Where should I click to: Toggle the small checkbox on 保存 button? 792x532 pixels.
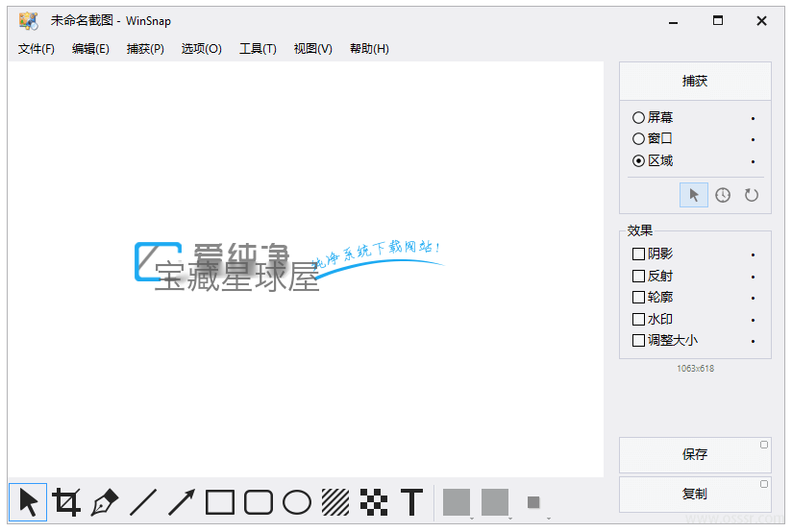(764, 445)
